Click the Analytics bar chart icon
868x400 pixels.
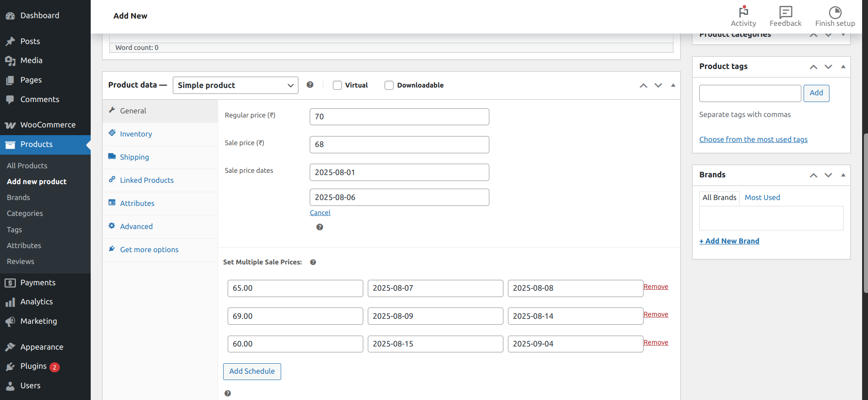(10, 302)
